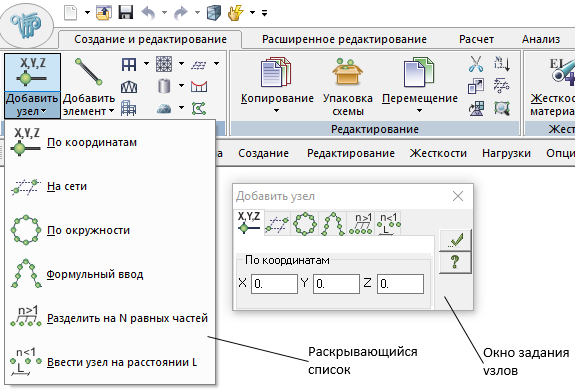Click the dome surface icon
Viewport: 581px width, 391px height.
(164, 109)
